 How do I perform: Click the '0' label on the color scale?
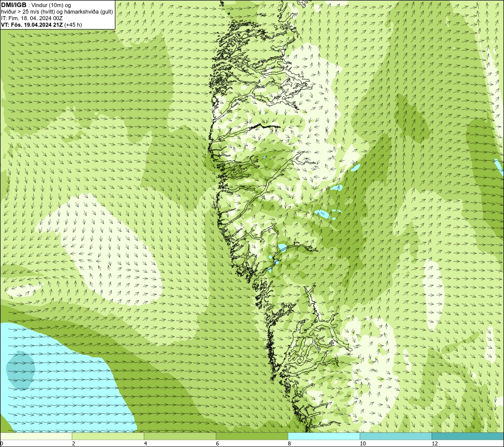(2, 443)
